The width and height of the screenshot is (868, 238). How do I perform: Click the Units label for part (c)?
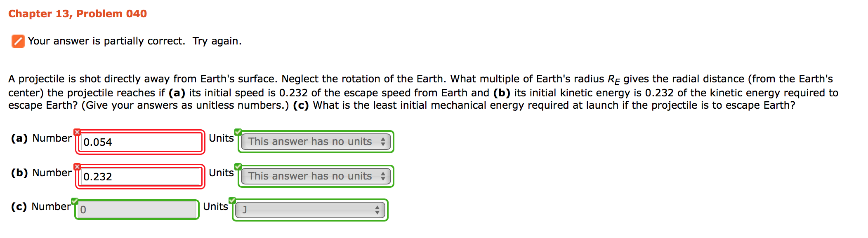pos(215,207)
